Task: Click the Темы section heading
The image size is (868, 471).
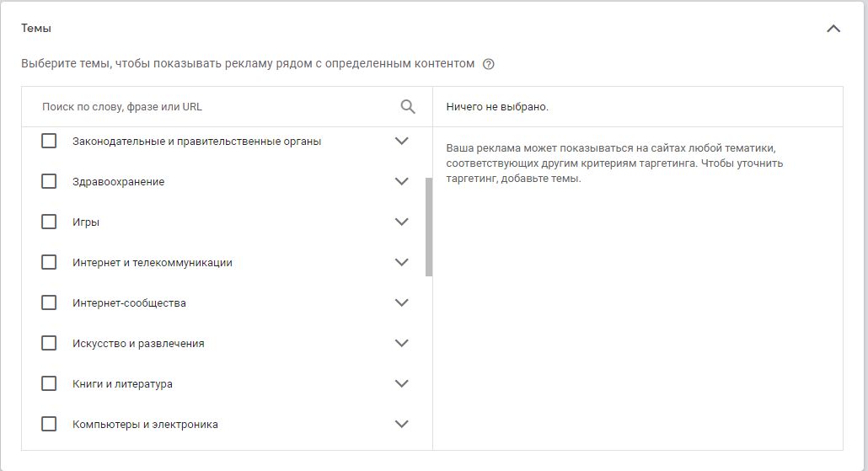Action: point(36,29)
